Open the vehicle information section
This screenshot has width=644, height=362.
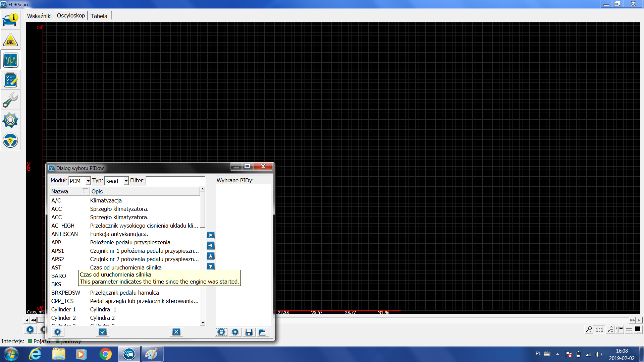pos(10,19)
